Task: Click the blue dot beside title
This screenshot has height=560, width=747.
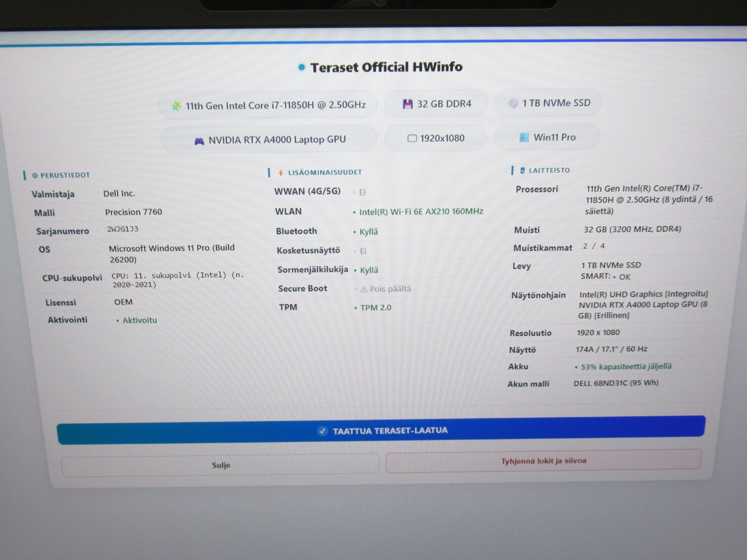Action: coord(302,67)
